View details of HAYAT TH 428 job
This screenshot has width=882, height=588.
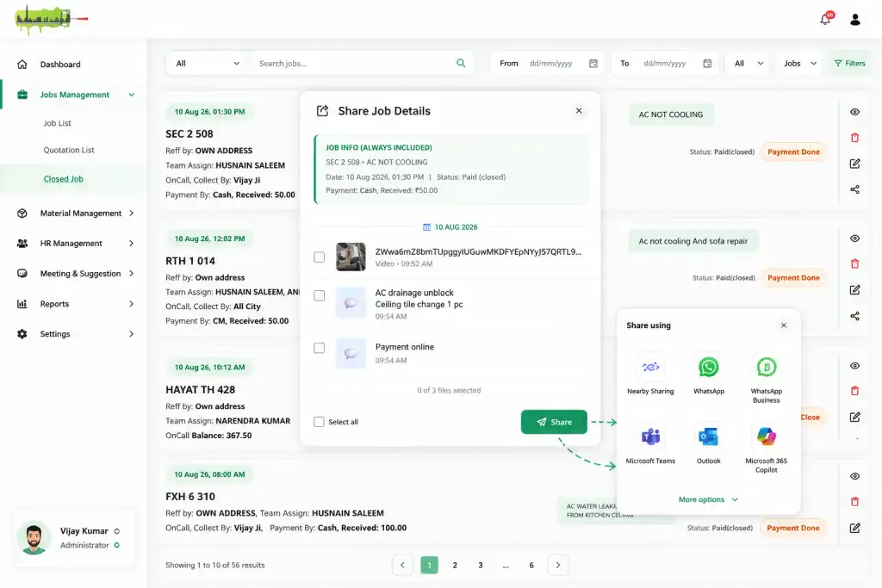(x=854, y=365)
